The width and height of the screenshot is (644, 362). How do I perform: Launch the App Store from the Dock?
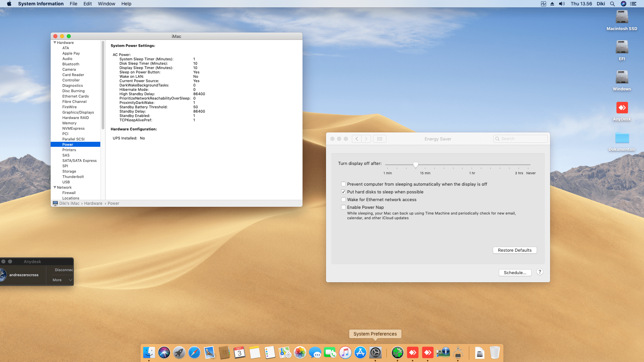click(360, 353)
